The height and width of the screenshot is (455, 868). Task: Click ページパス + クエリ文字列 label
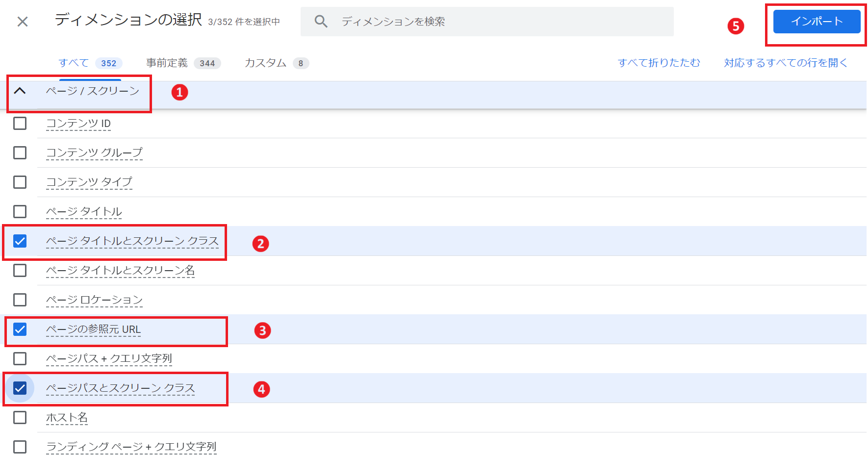click(x=109, y=359)
